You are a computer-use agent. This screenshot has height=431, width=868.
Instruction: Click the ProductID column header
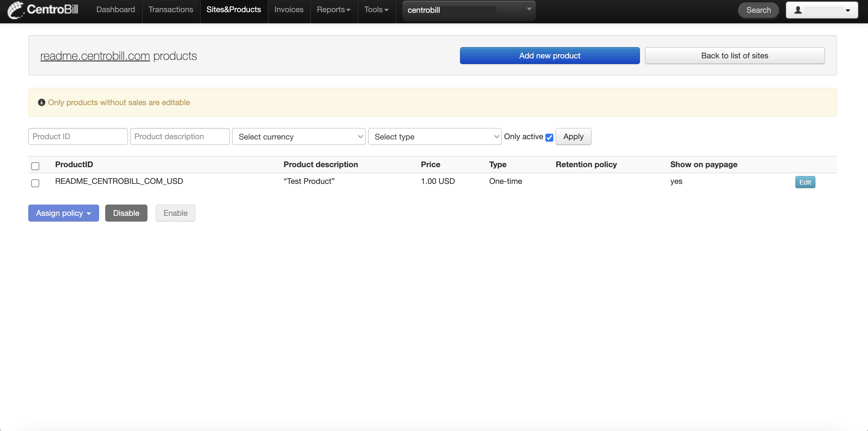(x=74, y=164)
